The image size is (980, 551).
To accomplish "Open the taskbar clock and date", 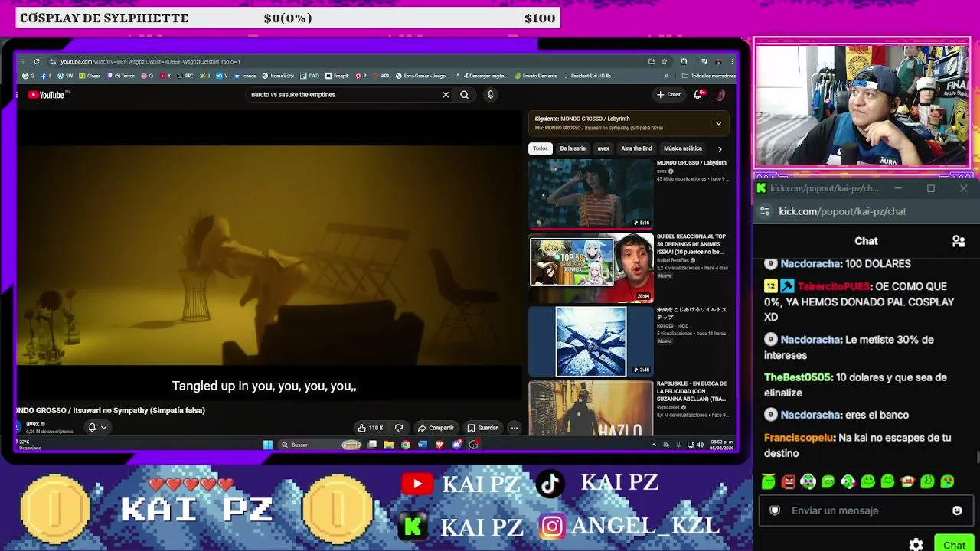I will (x=724, y=445).
